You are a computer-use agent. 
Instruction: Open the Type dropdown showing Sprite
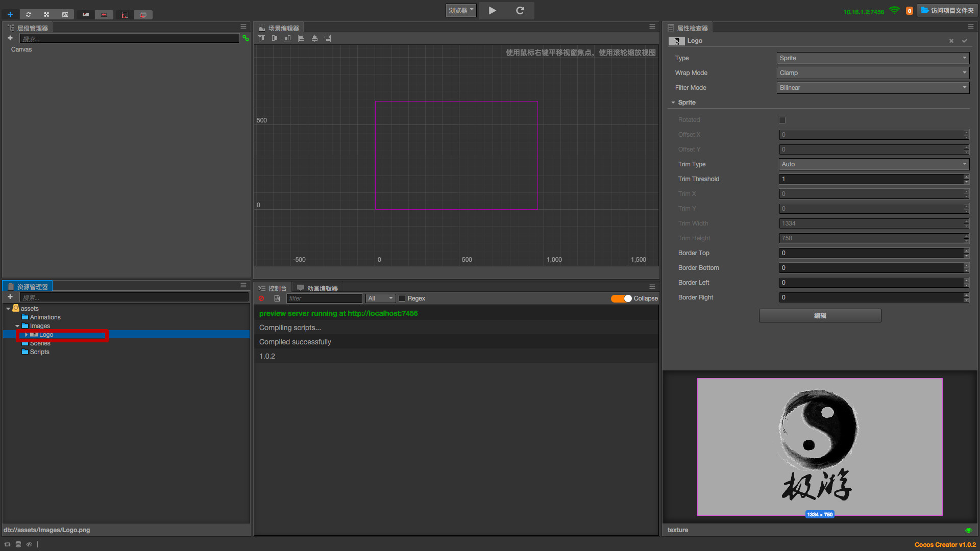[873, 58]
